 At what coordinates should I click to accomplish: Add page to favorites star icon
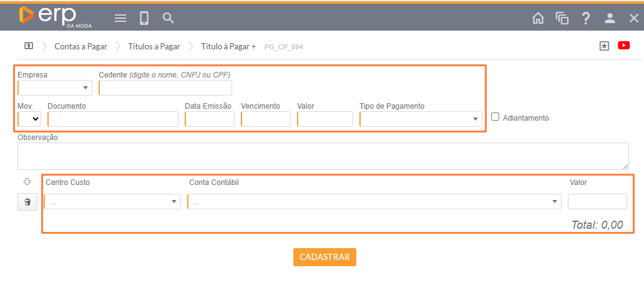[604, 46]
